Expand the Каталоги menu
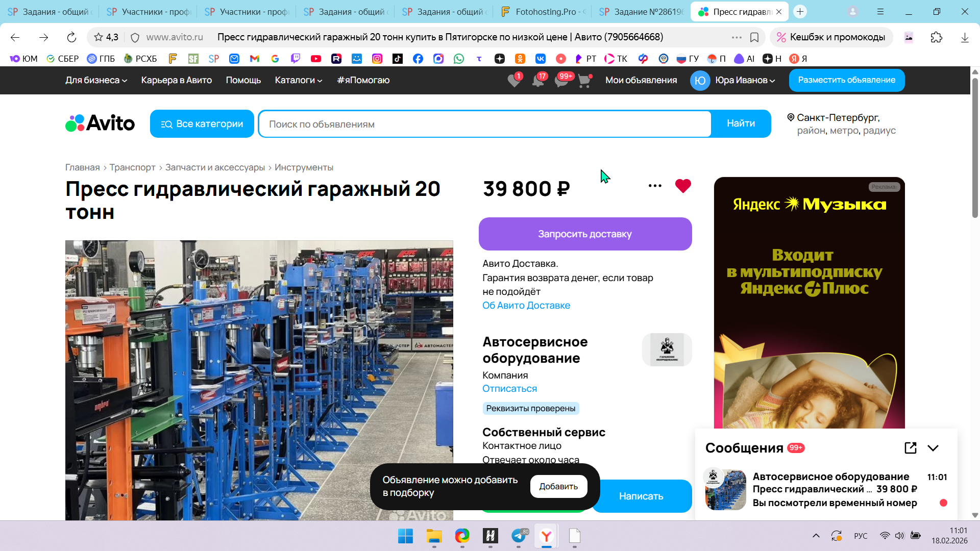This screenshot has height=551, width=980. [x=298, y=80]
